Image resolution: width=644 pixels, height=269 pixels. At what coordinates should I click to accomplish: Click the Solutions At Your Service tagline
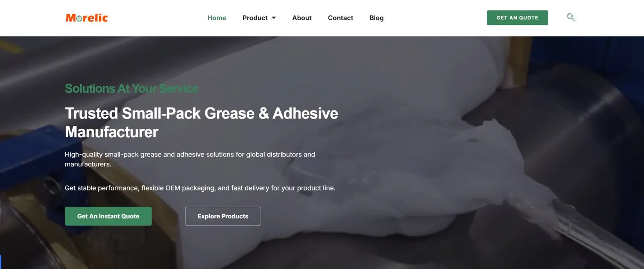click(131, 89)
